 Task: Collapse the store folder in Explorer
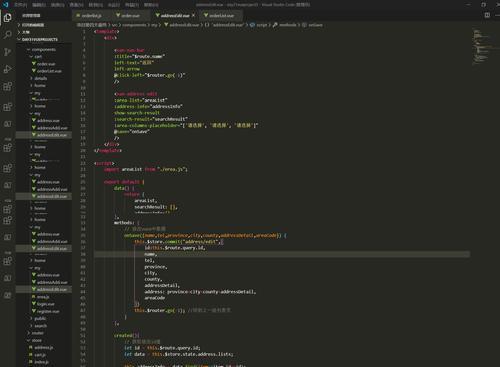(x=37, y=340)
